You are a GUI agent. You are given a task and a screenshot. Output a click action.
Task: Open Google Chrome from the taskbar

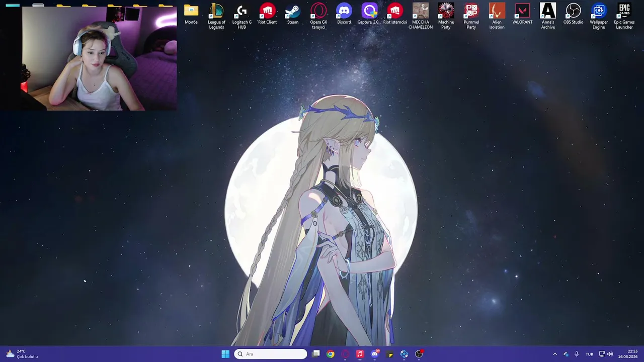[330, 354]
